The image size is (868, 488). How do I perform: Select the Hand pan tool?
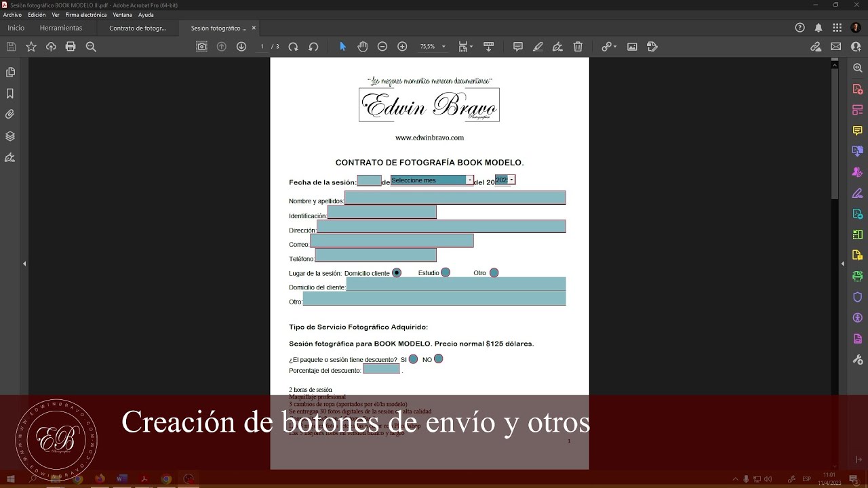point(363,47)
